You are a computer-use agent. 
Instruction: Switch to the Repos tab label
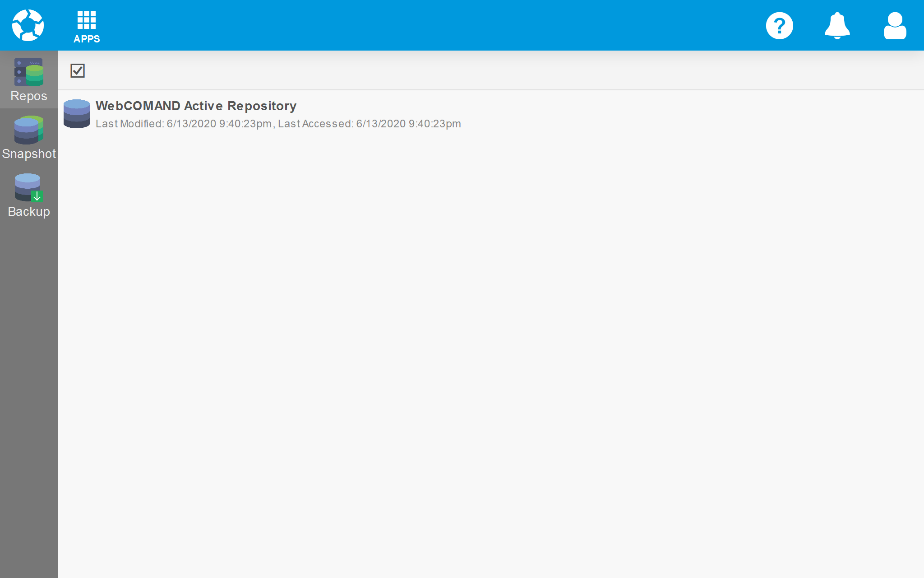click(x=28, y=96)
